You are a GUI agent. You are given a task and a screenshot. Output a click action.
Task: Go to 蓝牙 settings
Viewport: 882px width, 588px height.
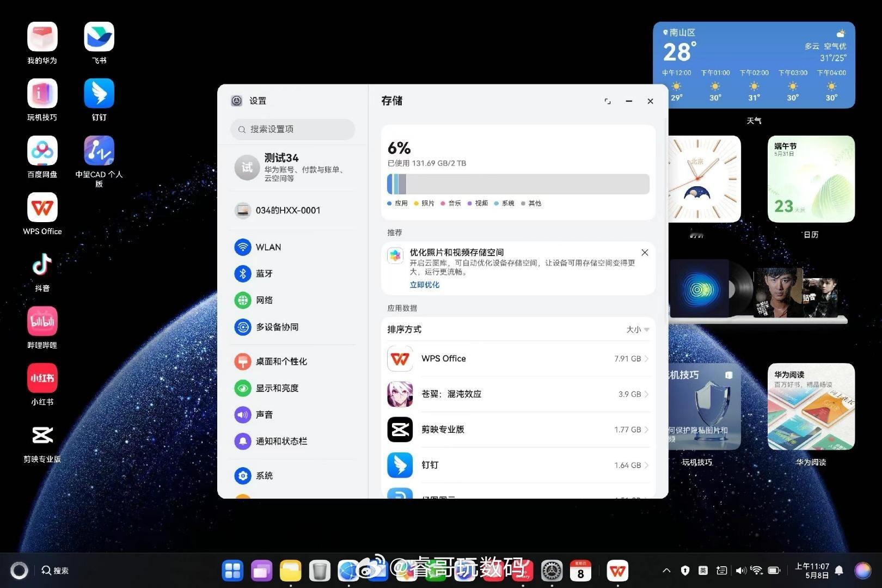[x=294, y=273]
